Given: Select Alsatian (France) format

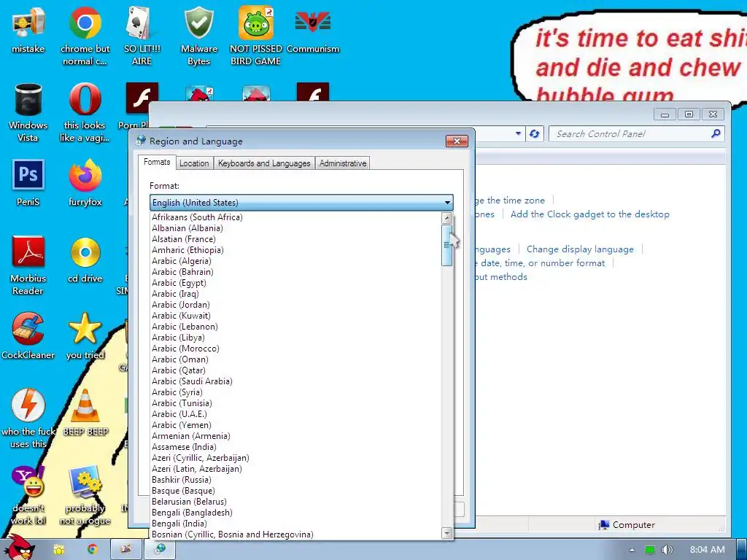Looking at the screenshot, I should point(296,239).
